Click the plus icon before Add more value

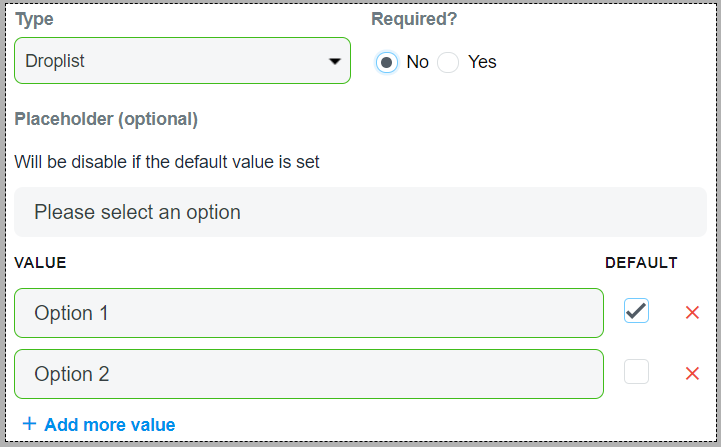[29, 424]
